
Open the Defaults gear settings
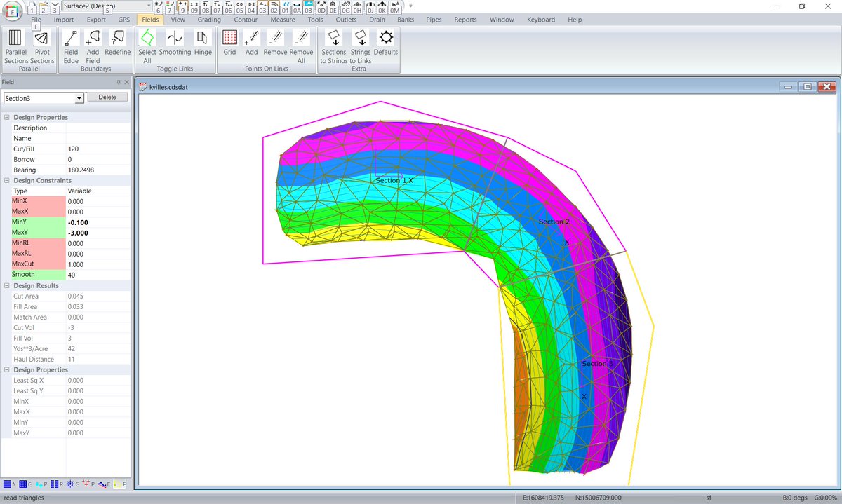[386, 42]
